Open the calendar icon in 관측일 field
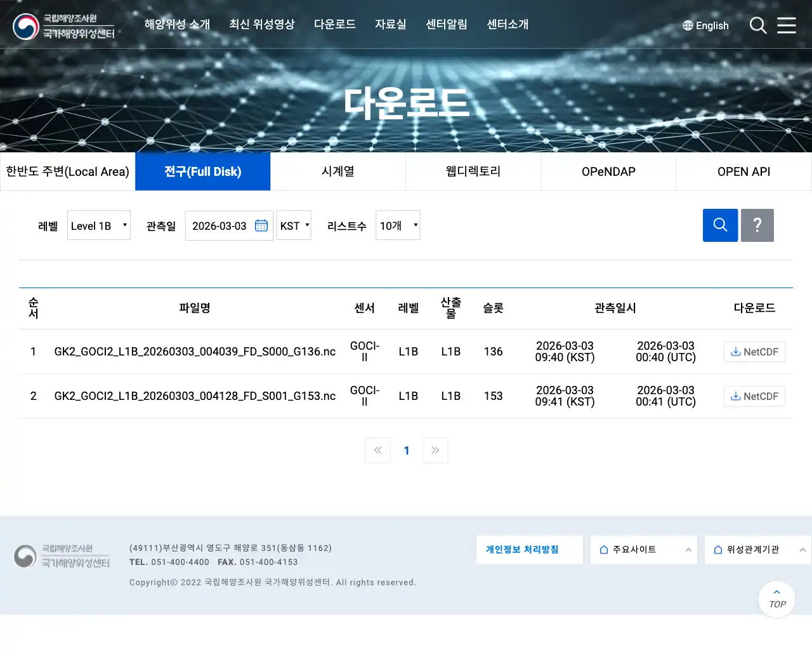Viewport: 812px width, 650px height. (261, 225)
